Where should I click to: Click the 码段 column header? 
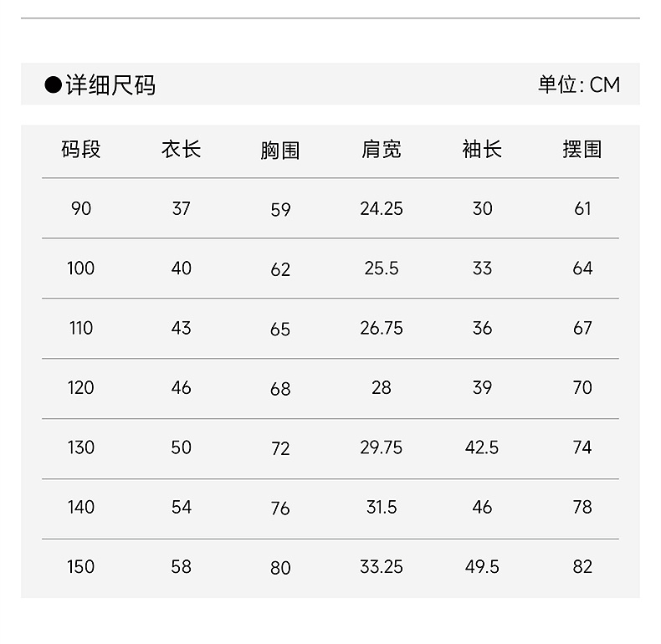click(81, 150)
